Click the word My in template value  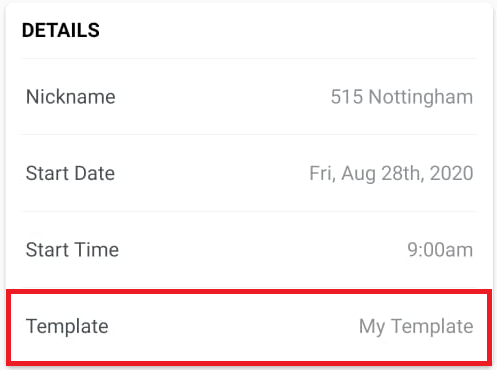(372, 327)
